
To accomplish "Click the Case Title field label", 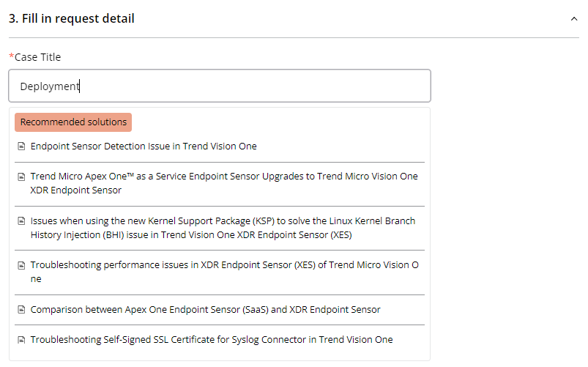I will [38, 57].
